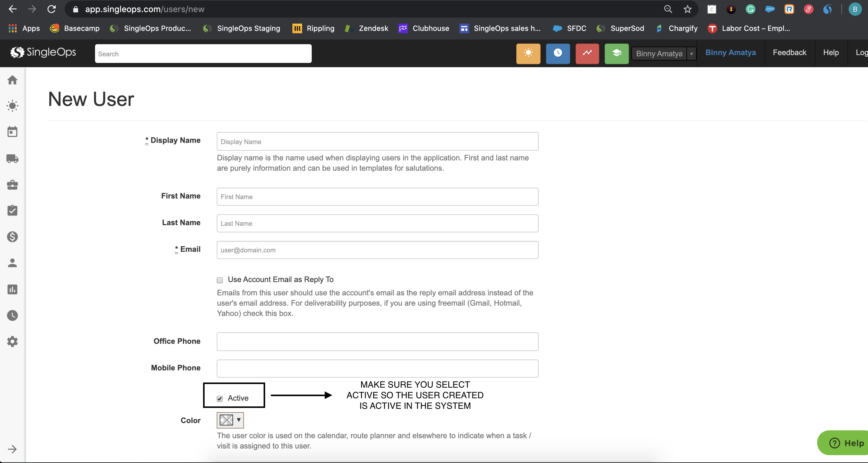The height and width of the screenshot is (463, 868).
Task: Open the checklist clipboard sidebar icon
Action: 12,211
